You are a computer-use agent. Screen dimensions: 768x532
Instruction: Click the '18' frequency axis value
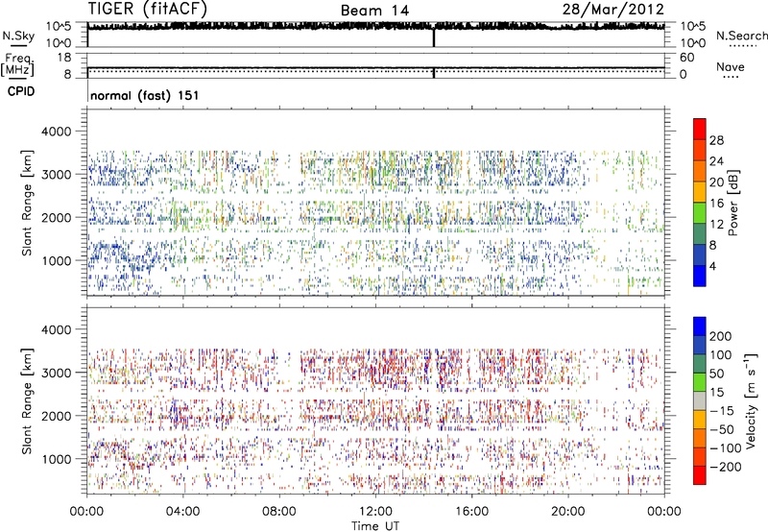pos(64,58)
